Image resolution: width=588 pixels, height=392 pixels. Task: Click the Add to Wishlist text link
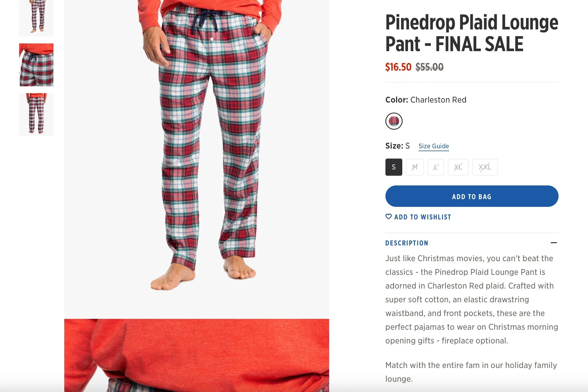(x=423, y=217)
